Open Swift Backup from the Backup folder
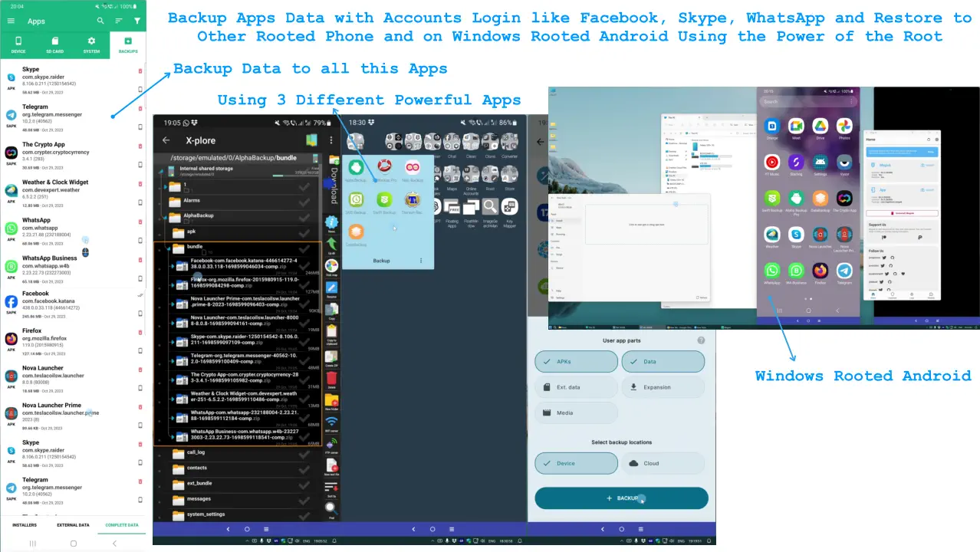980x552 pixels. click(x=384, y=200)
